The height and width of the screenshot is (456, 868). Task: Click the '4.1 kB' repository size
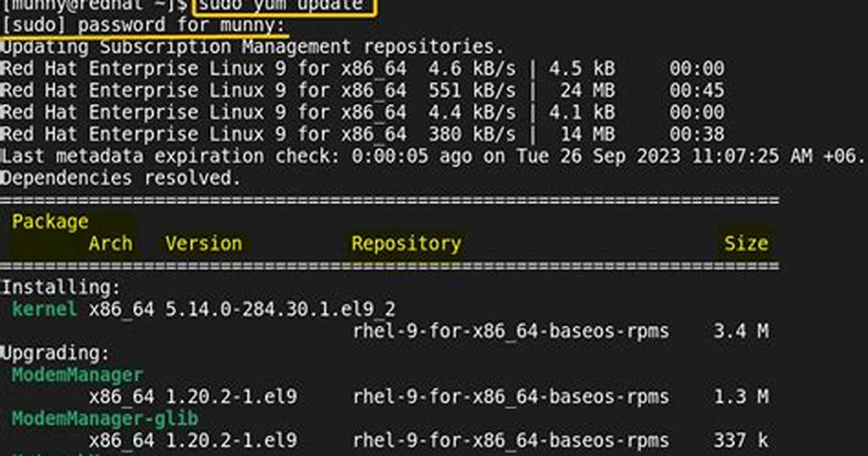(x=582, y=113)
